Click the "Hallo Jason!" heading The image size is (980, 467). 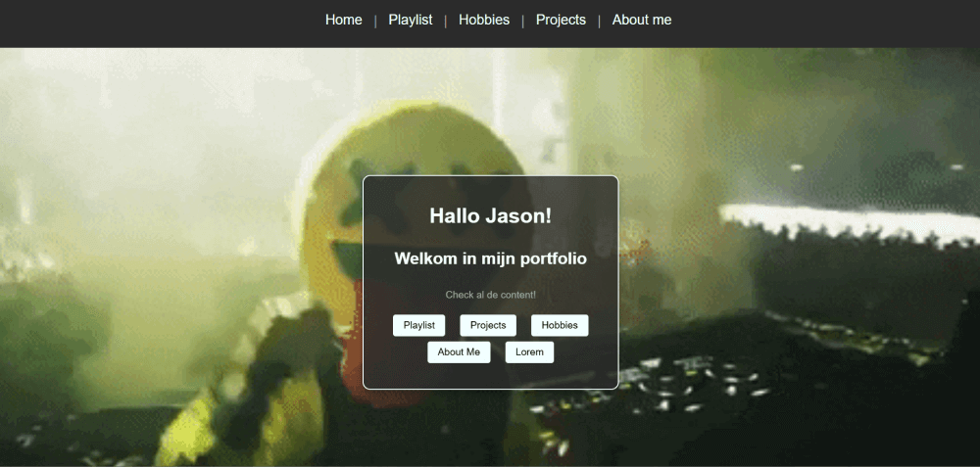pos(490,215)
